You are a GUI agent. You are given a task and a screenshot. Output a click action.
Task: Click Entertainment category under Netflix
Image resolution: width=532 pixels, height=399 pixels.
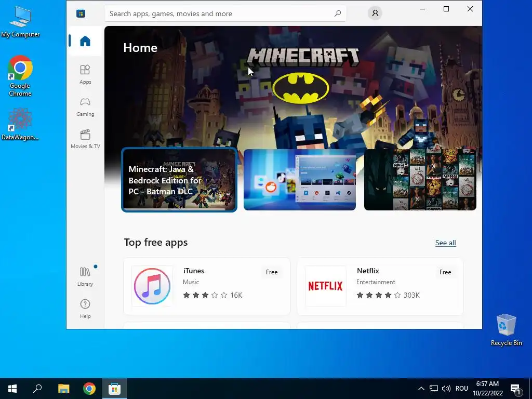pyautogui.click(x=376, y=282)
